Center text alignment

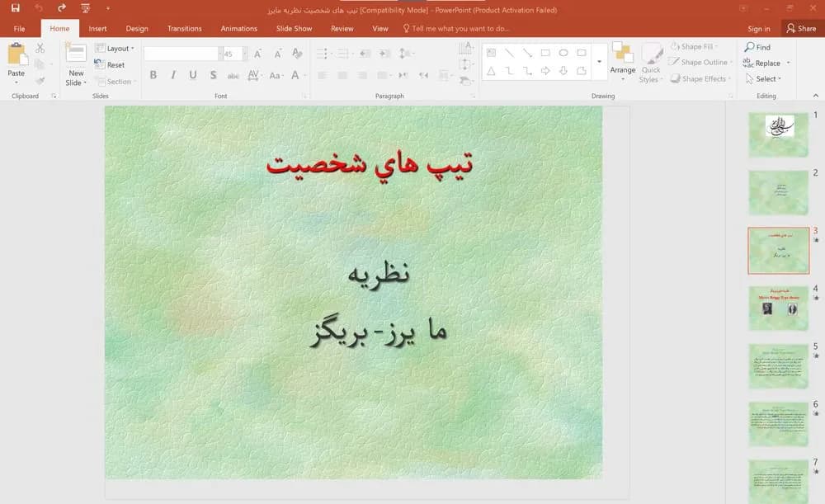[x=342, y=75]
